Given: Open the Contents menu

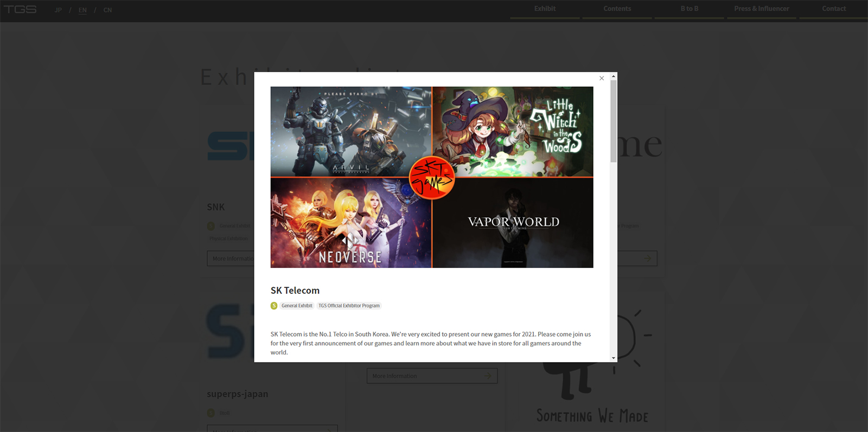Looking at the screenshot, I should pos(617,9).
